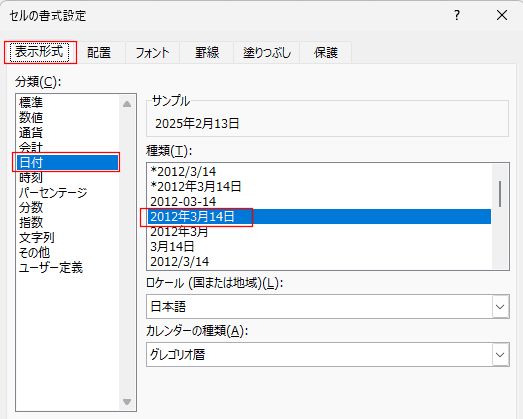This screenshot has width=523, height=419.
Task: Go to the 塗りつぶし tab
Action: (267, 52)
